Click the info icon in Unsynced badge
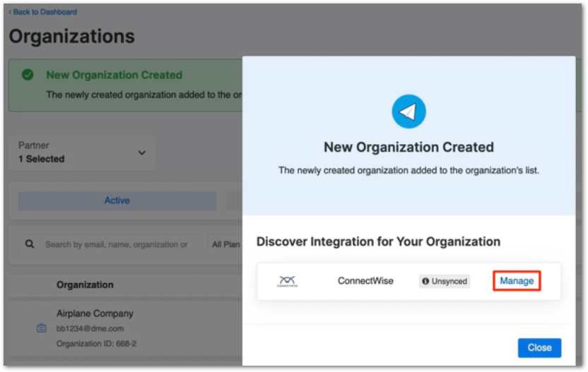 (x=426, y=281)
